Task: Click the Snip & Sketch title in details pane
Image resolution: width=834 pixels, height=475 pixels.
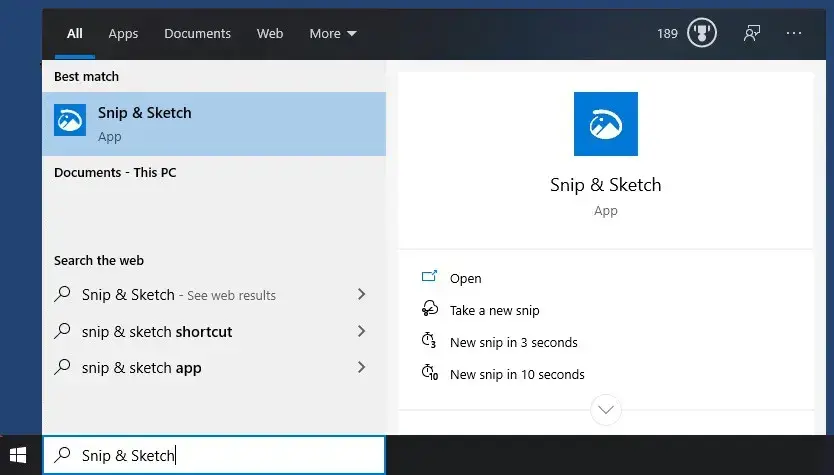Action: [605, 185]
